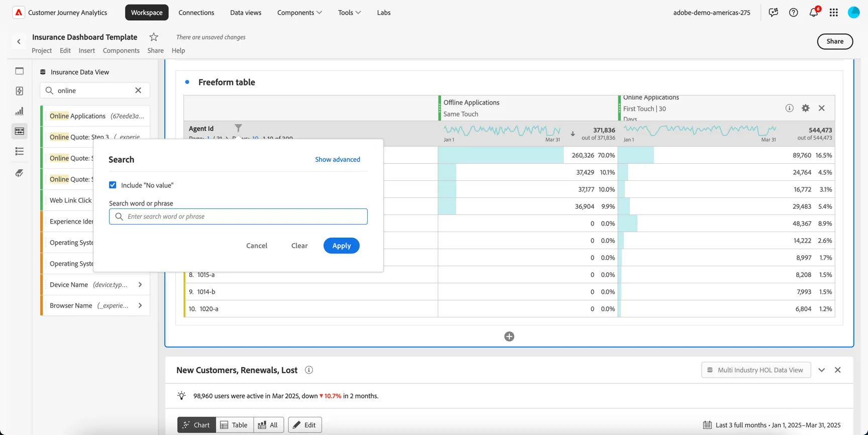
Task: Remove the Online Applications column
Action: pos(822,108)
